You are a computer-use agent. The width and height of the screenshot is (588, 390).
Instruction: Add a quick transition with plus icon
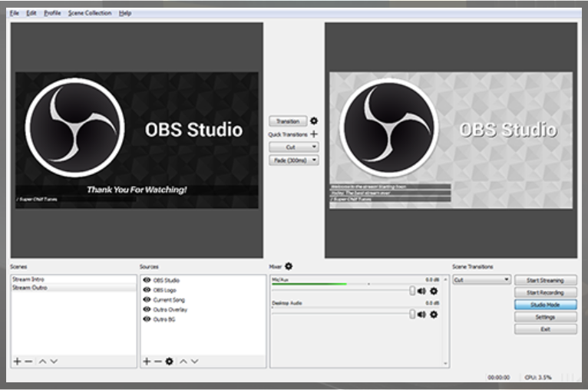(x=314, y=134)
